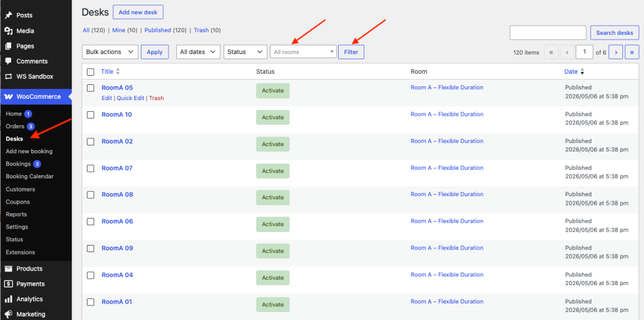This screenshot has height=320, width=644.
Task: Click Activate button for RoomA 07
Action: (x=273, y=171)
